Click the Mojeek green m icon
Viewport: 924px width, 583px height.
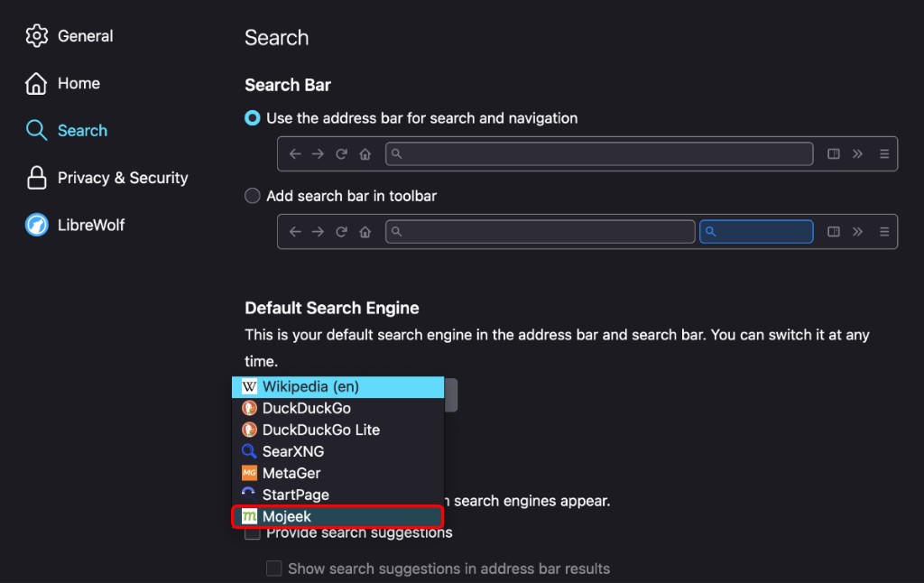[249, 516]
